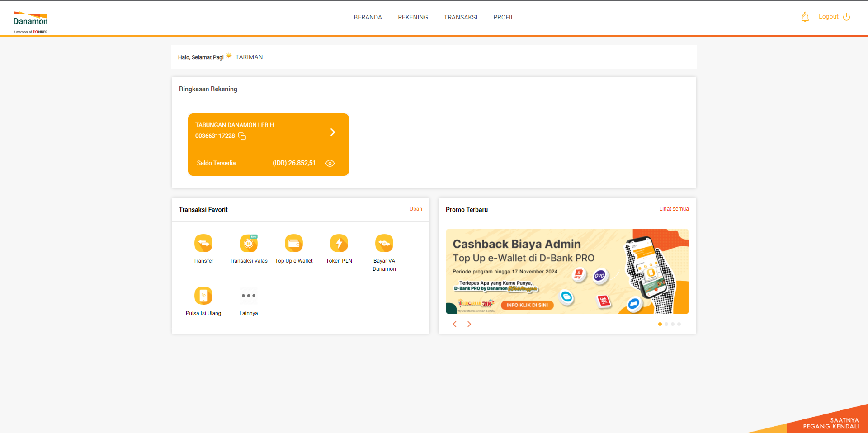The image size is (868, 433).
Task: Click Ubah in Transaksi Favorit
Action: [x=416, y=209]
